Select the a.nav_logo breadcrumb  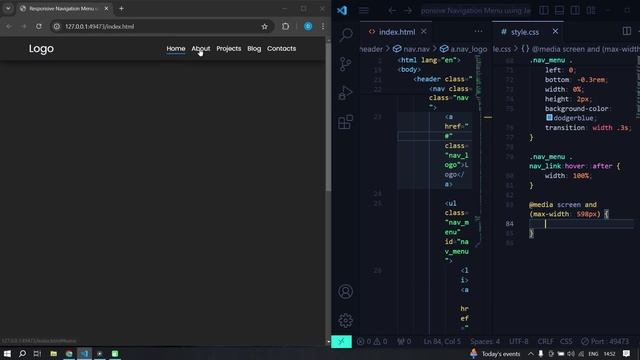coord(463,49)
